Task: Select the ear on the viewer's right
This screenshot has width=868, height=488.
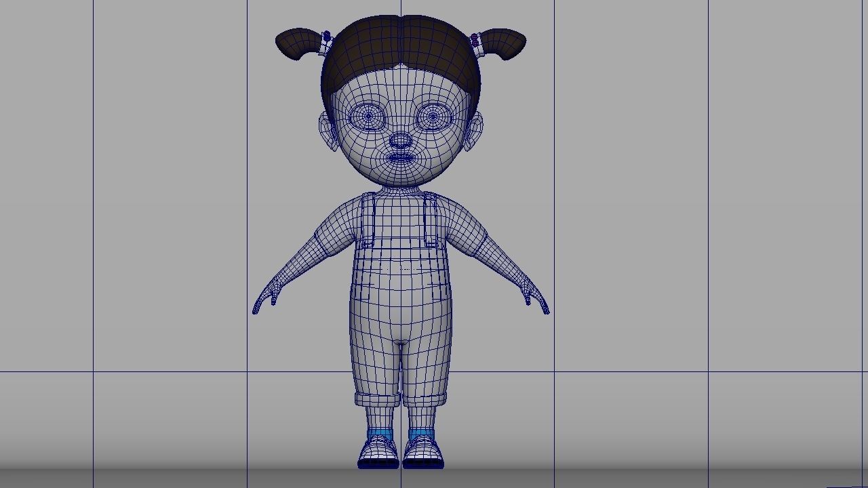Action: click(474, 130)
